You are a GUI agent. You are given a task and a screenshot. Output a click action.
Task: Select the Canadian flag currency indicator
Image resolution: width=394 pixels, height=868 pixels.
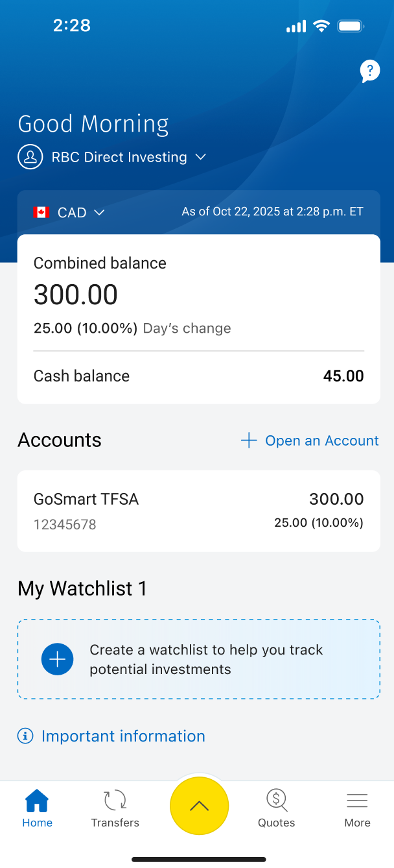41,212
